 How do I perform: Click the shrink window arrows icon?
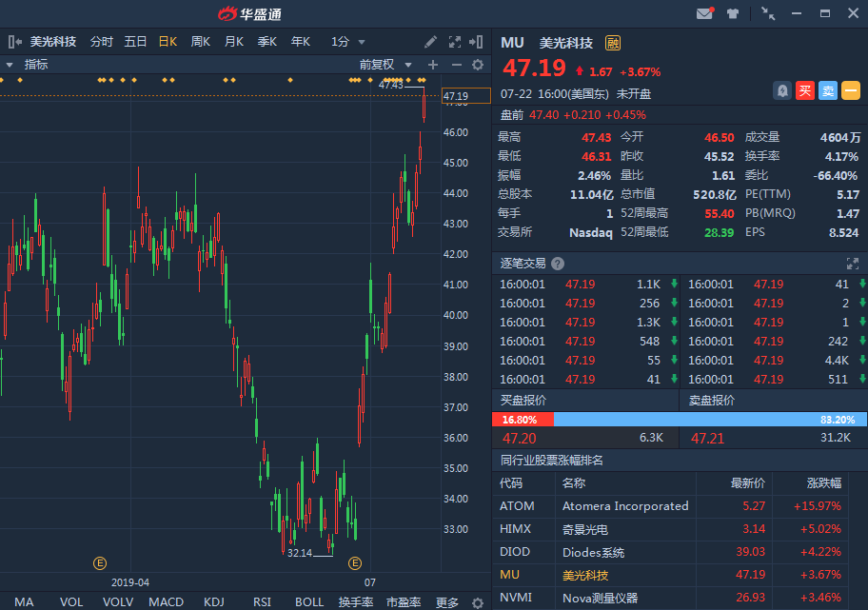(768, 13)
